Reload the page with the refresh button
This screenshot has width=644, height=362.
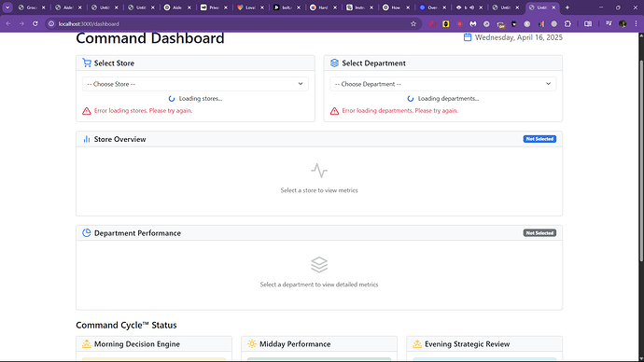tap(35, 24)
